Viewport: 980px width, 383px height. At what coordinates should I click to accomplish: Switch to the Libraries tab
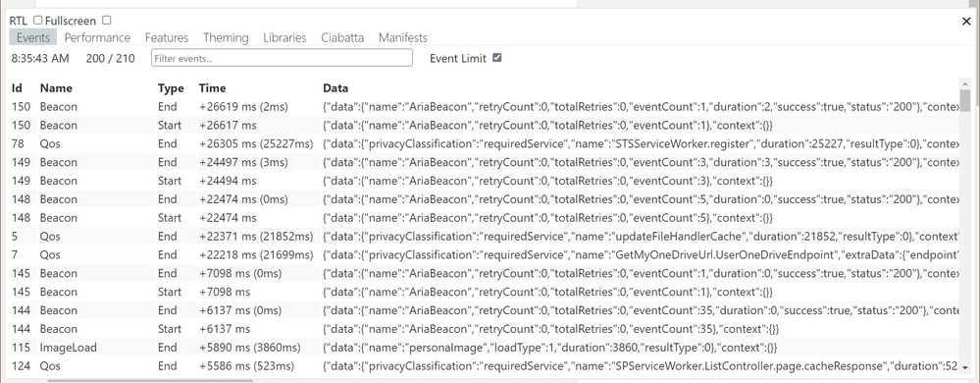tap(285, 37)
